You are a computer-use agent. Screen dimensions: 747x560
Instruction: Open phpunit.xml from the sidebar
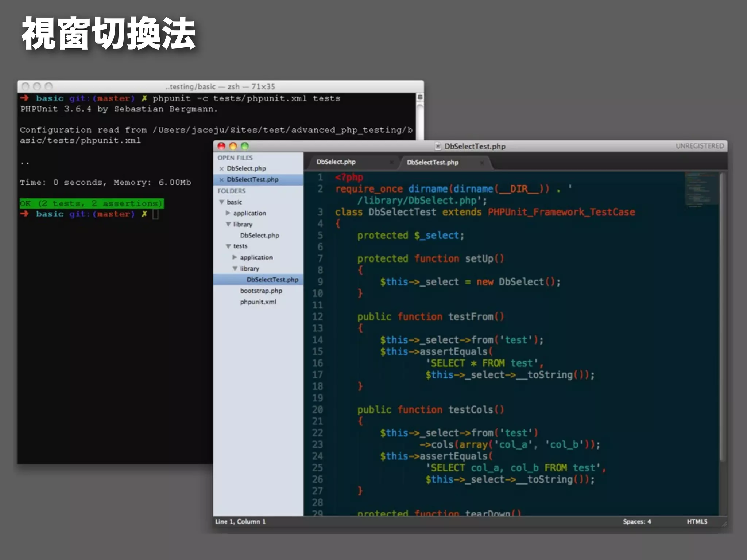pos(258,302)
